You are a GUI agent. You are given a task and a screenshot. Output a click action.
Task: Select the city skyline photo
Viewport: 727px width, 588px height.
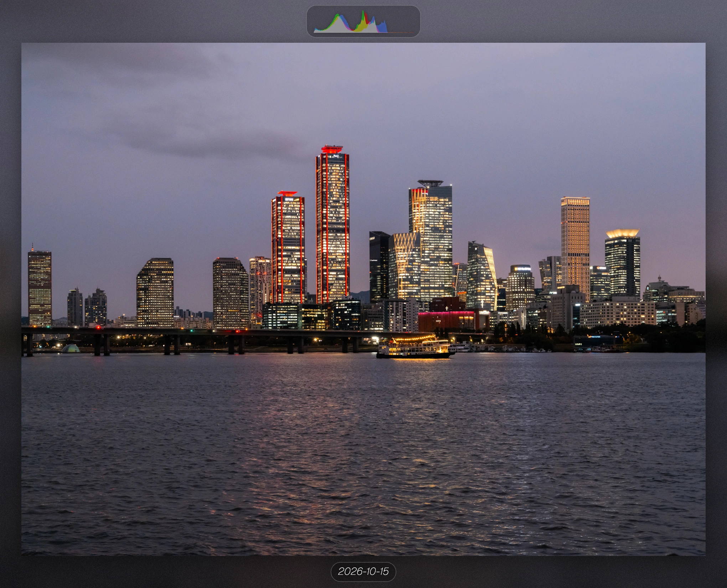pos(363,299)
